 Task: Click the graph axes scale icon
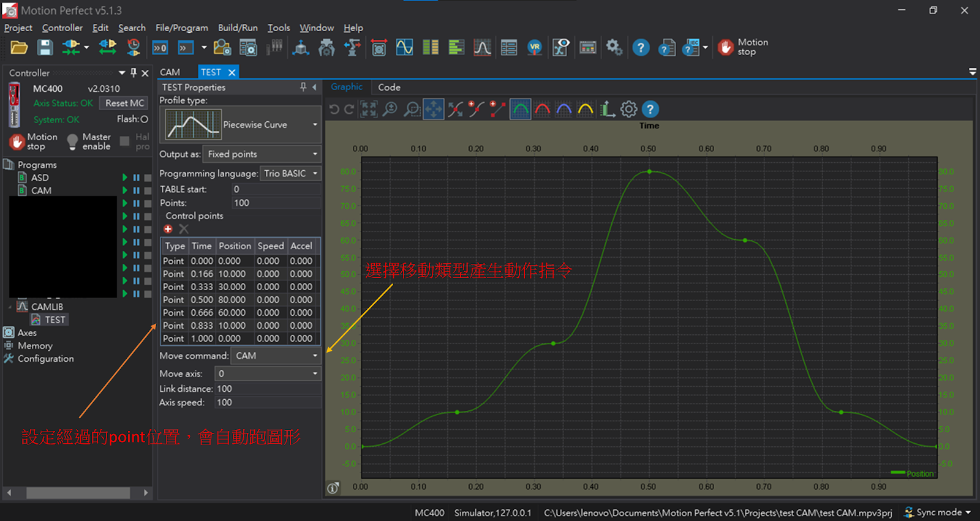tap(607, 109)
